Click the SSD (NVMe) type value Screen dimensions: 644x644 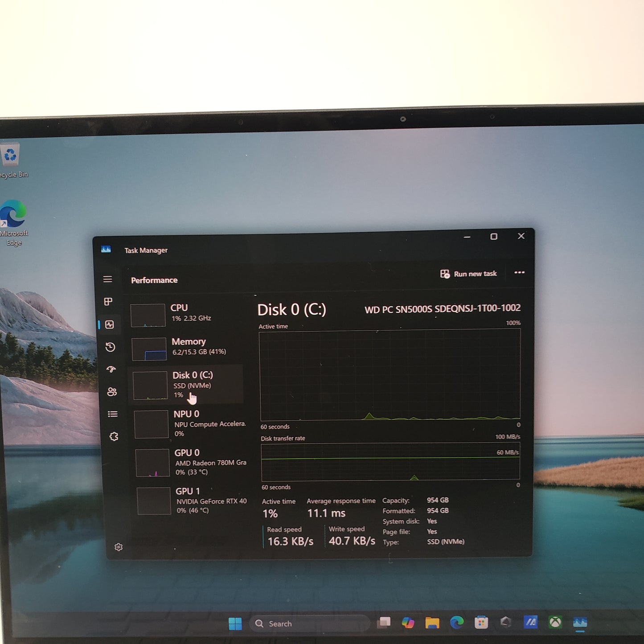click(446, 541)
